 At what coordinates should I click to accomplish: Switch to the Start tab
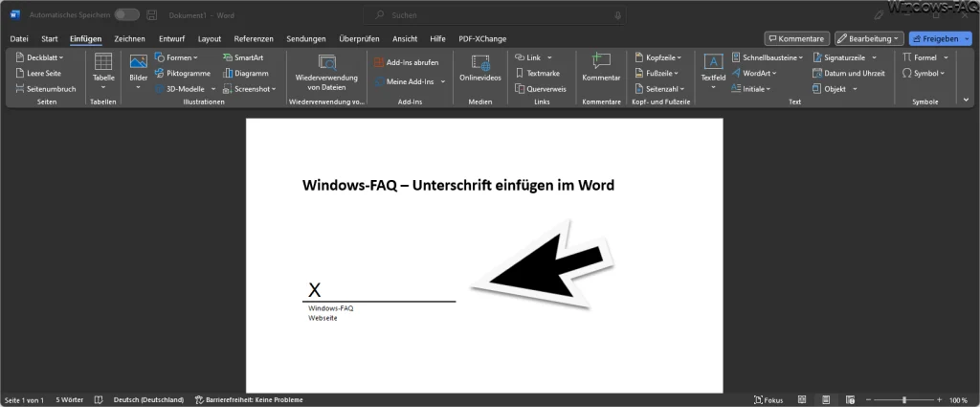point(50,38)
